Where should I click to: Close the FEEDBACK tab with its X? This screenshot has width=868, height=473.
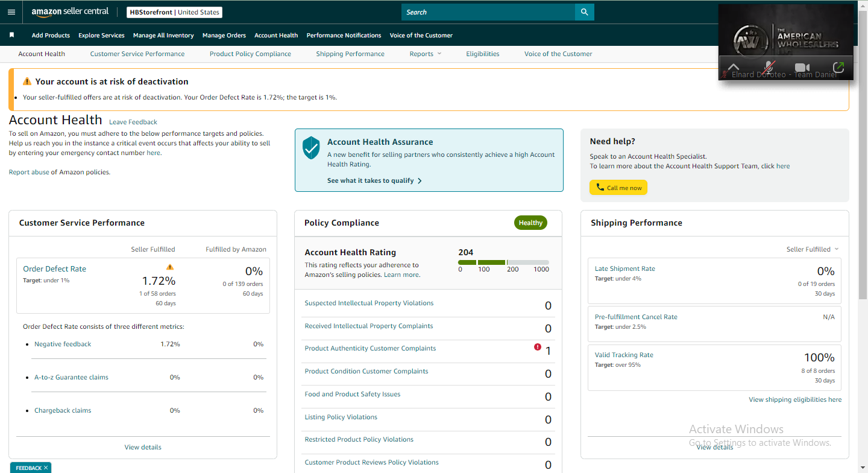46,468
